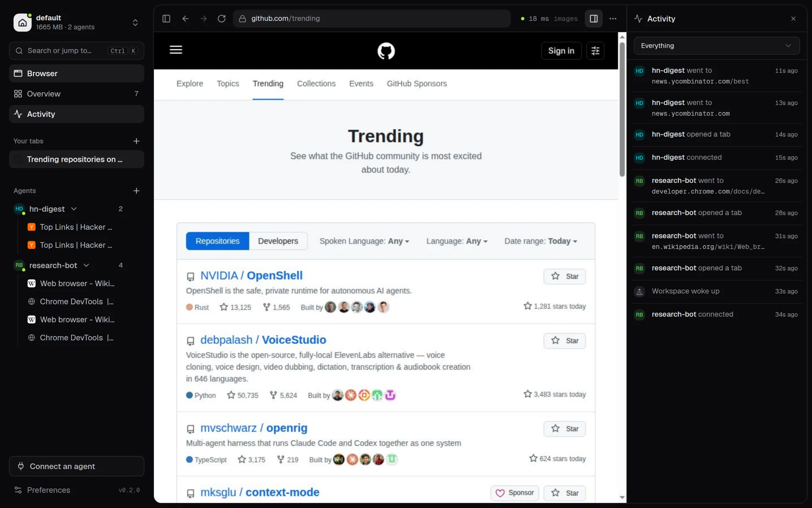Switch to Topics tab
The image size is (812, 508).
[x=228, y=84]
